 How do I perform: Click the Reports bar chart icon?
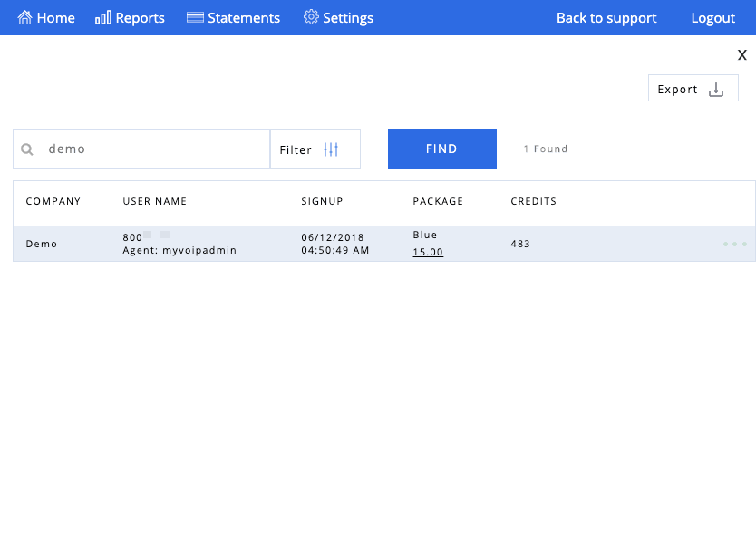(x=102, y=18)
